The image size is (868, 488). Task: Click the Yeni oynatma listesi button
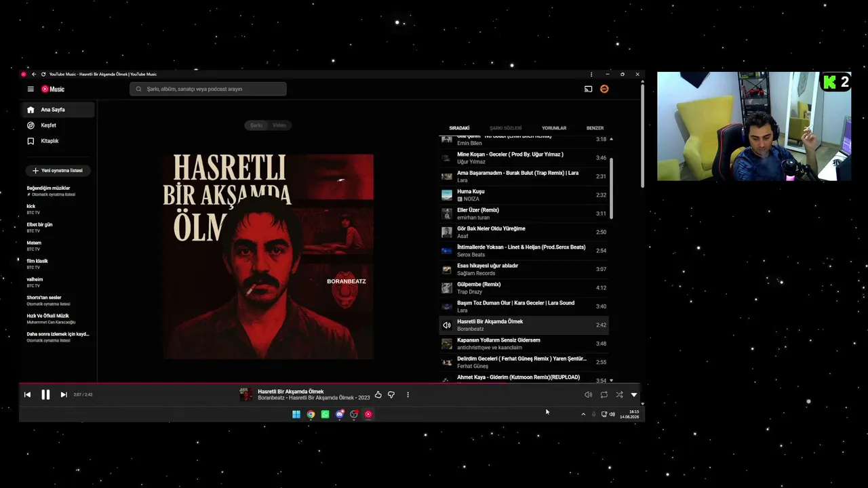click(60, 171)
